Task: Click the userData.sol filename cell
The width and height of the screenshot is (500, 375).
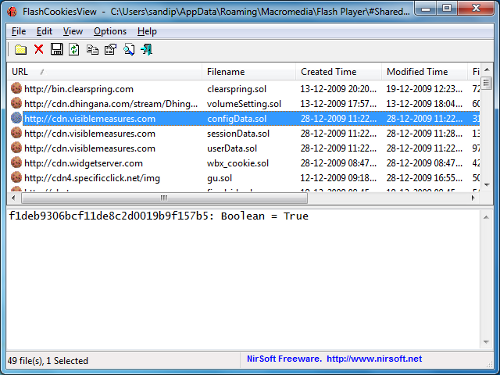Action: coord(232,148)
